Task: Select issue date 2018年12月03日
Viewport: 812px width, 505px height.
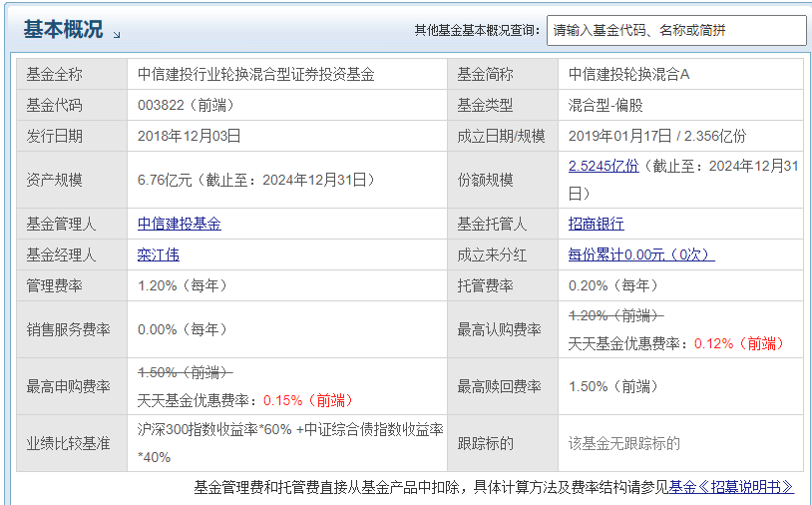Action: pos(189,136)
